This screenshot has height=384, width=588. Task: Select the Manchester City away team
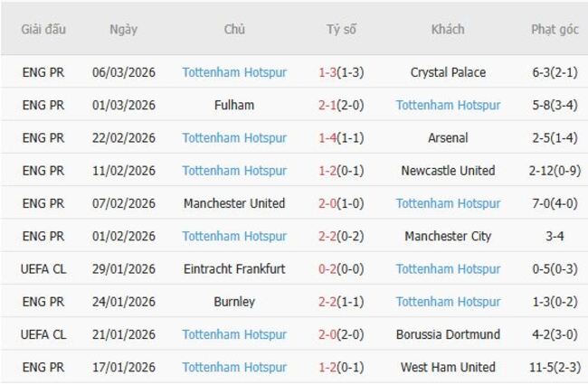(448, 236)
